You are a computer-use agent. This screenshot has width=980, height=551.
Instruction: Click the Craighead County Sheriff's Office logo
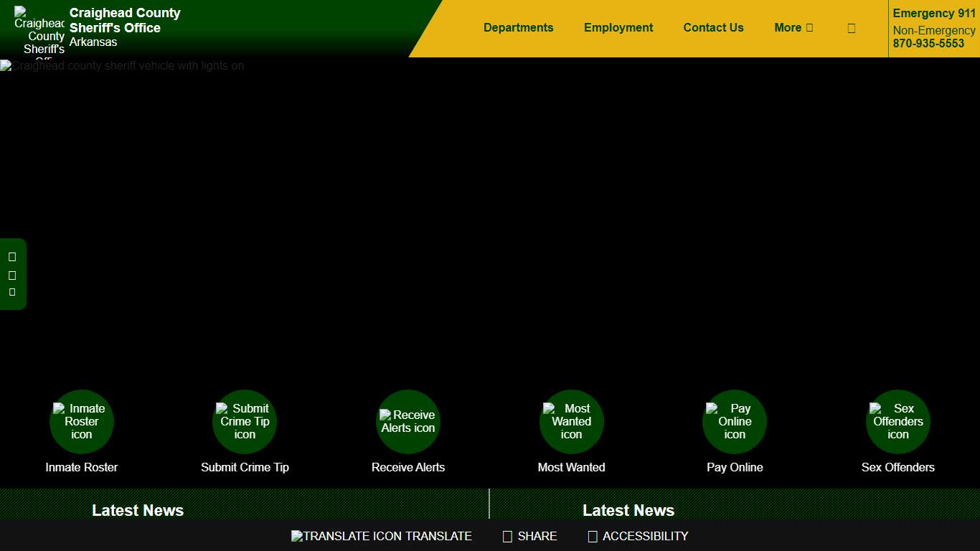coord(39,30)
